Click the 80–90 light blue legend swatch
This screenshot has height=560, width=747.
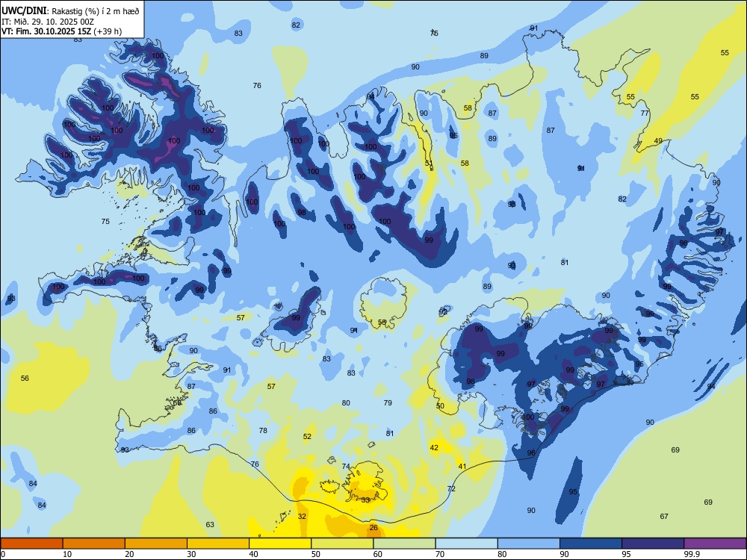(x=528, y=544)
